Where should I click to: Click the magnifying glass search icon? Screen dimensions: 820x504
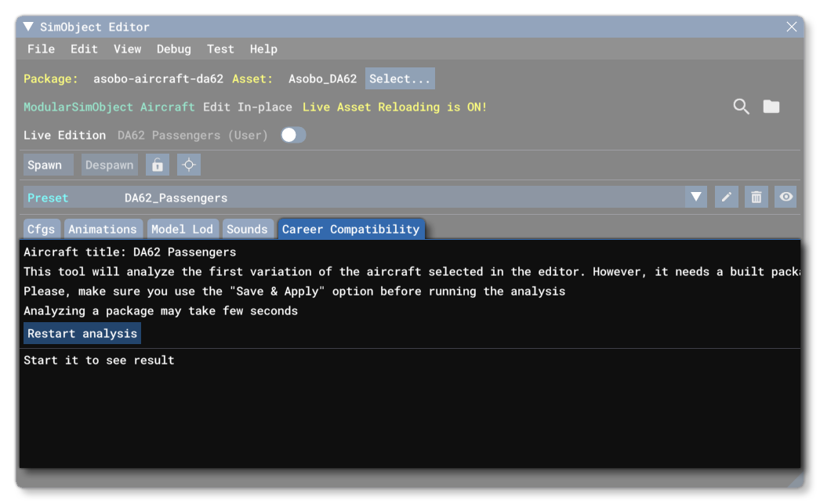(x=741, y=107)
